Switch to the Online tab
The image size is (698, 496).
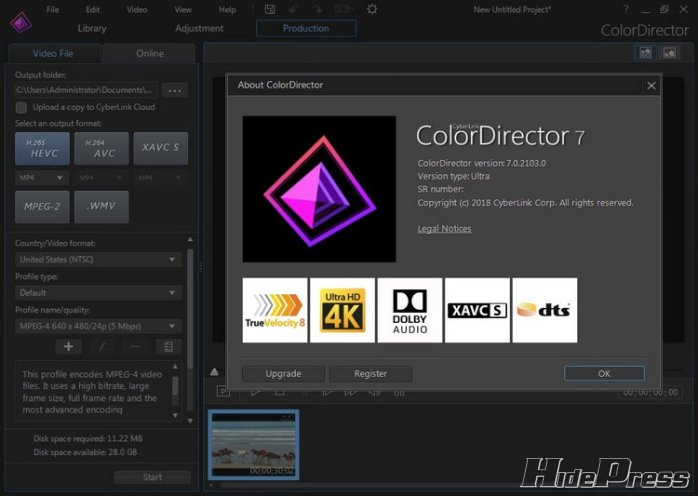click(150, 53)
